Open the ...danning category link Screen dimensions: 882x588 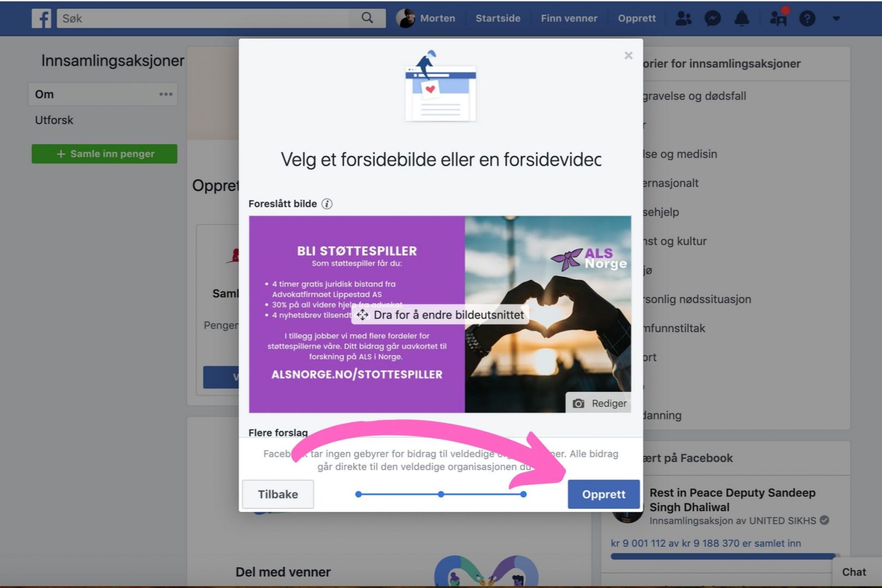(x=662, y=415)
